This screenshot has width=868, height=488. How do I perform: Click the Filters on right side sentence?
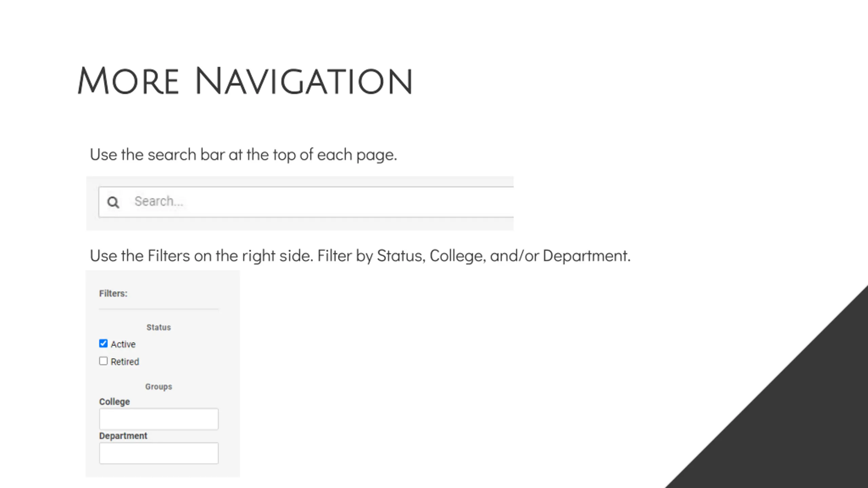(360, 256)
